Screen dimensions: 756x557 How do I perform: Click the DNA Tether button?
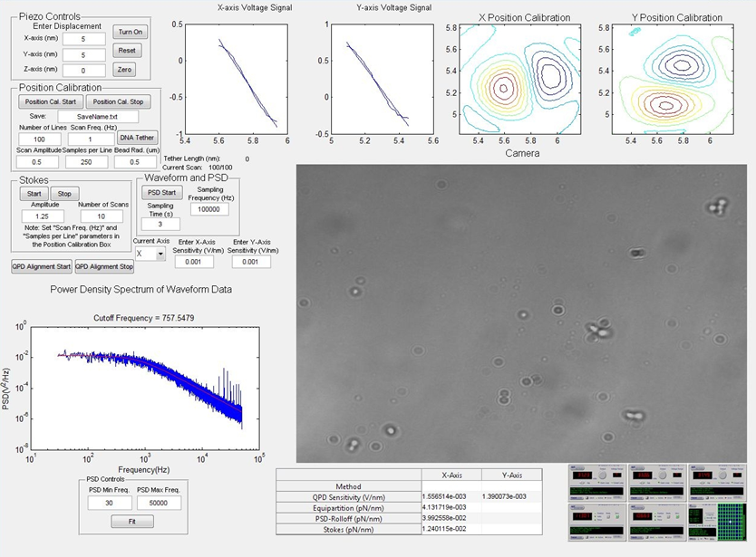(137, 138)
